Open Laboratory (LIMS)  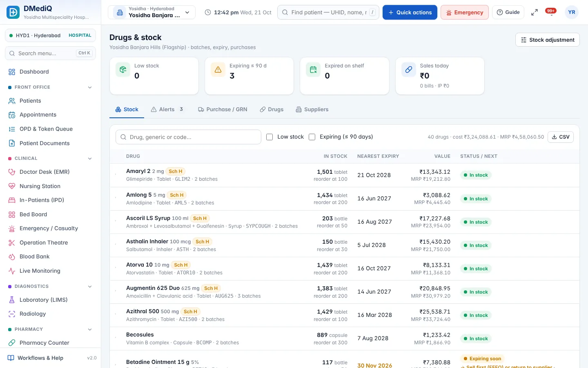click(x=50, y=300)
